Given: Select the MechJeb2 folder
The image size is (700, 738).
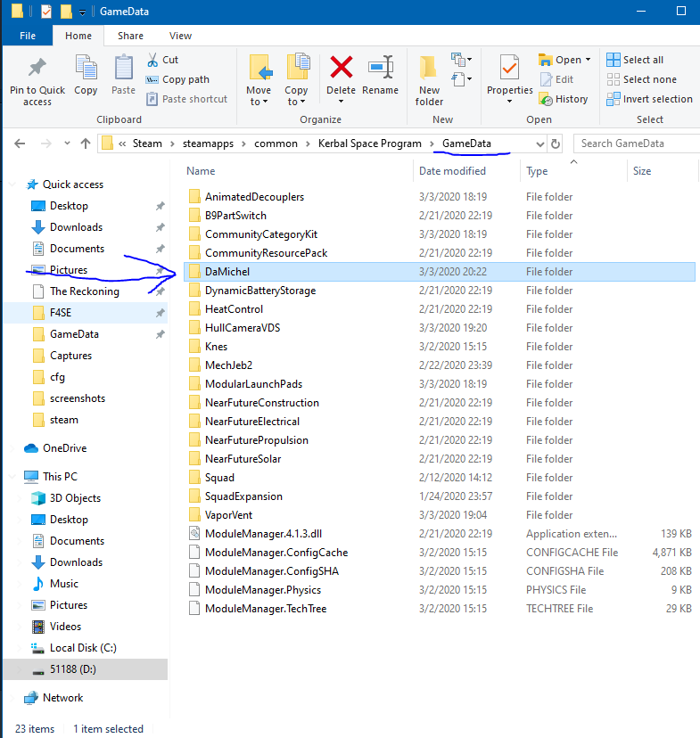Looking at the screenshot, I should tap(229, 365).
